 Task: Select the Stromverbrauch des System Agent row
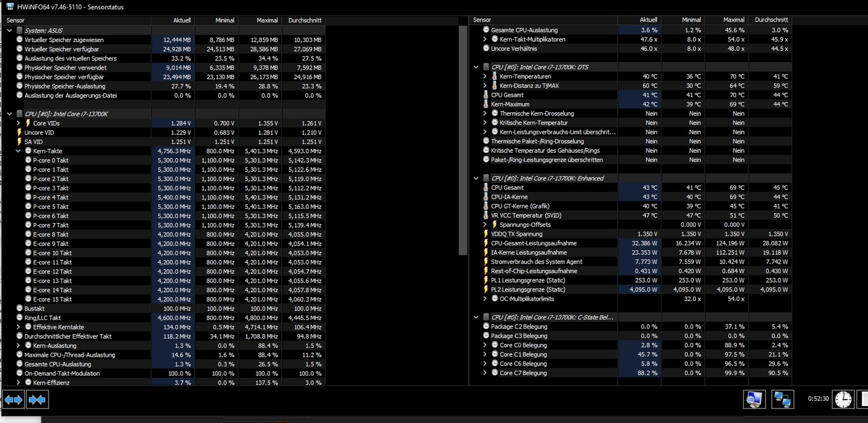(x=630, y=262)
